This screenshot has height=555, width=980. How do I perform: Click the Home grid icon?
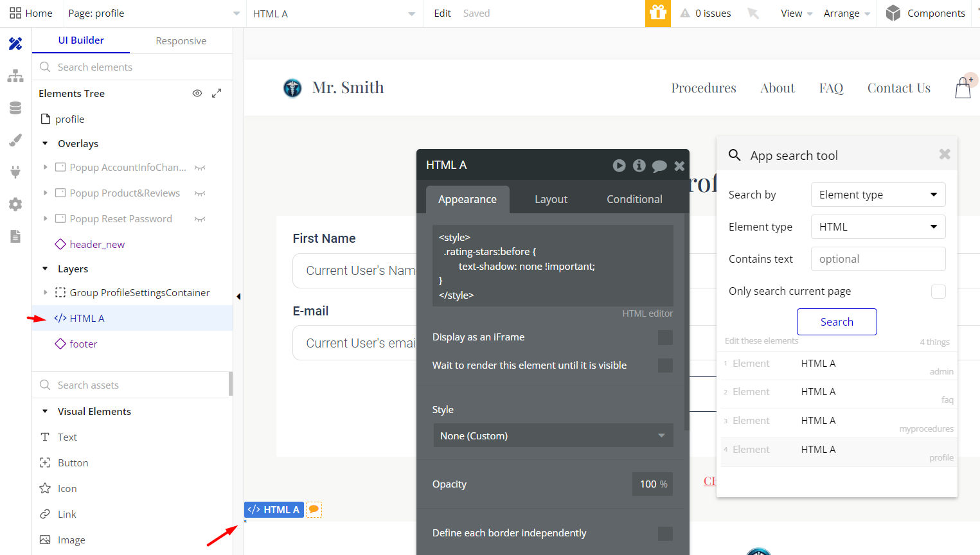click(x=15, y=13)
